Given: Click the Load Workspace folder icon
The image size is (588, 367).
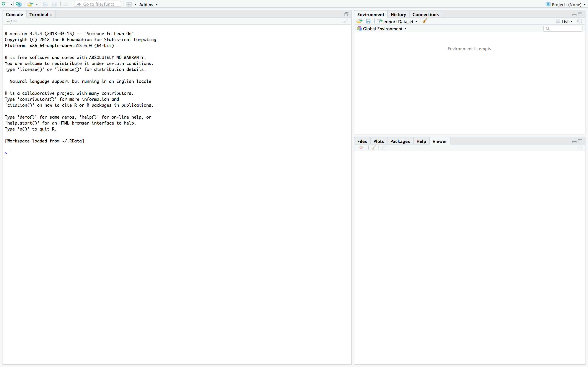Looking at the screenshot, I should pyautogui.click(x=359, y=21).
